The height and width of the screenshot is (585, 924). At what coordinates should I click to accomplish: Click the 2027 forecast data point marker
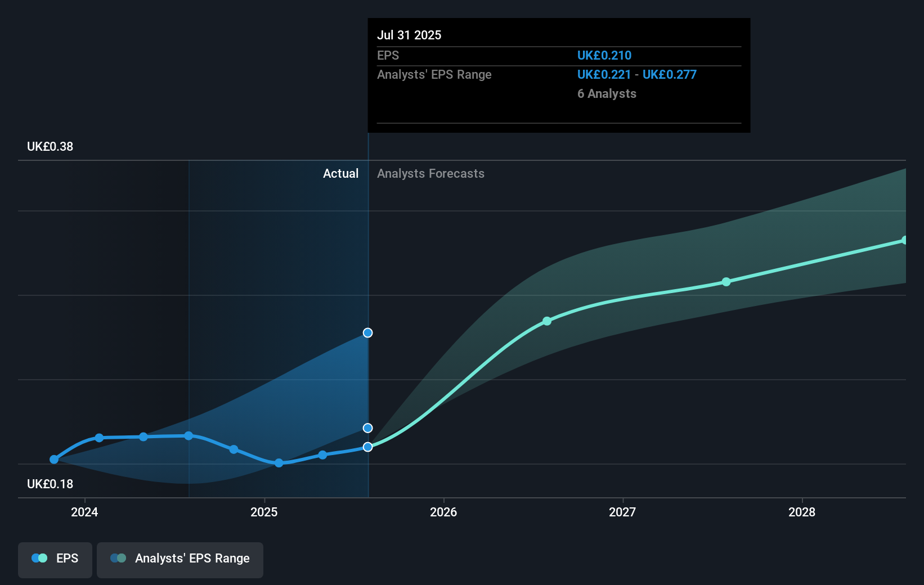725,282
